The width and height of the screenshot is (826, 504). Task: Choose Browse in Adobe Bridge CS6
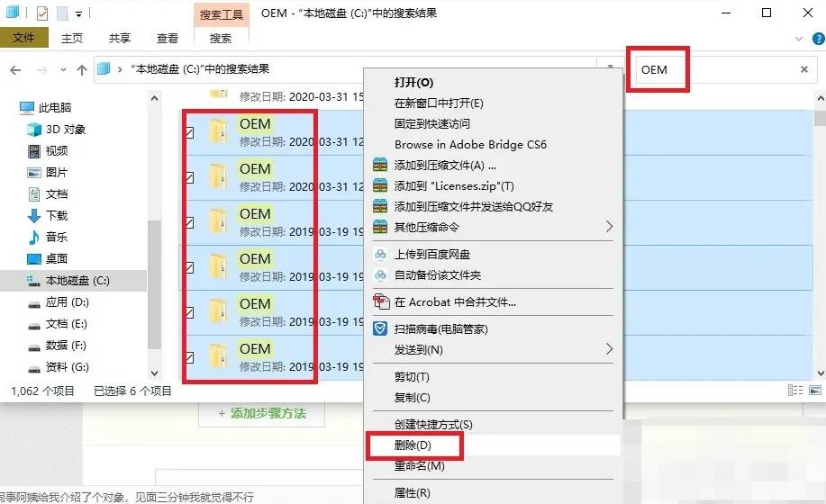[470, 145]
